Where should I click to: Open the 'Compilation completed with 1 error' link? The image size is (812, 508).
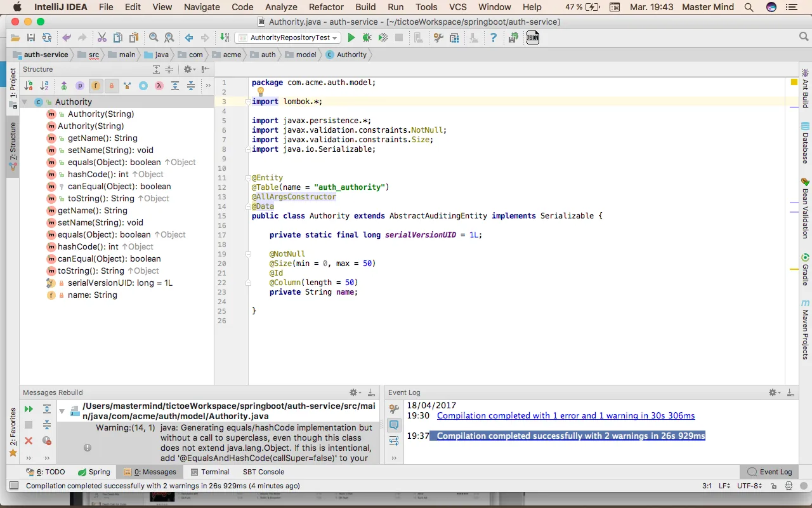[565, 416]
